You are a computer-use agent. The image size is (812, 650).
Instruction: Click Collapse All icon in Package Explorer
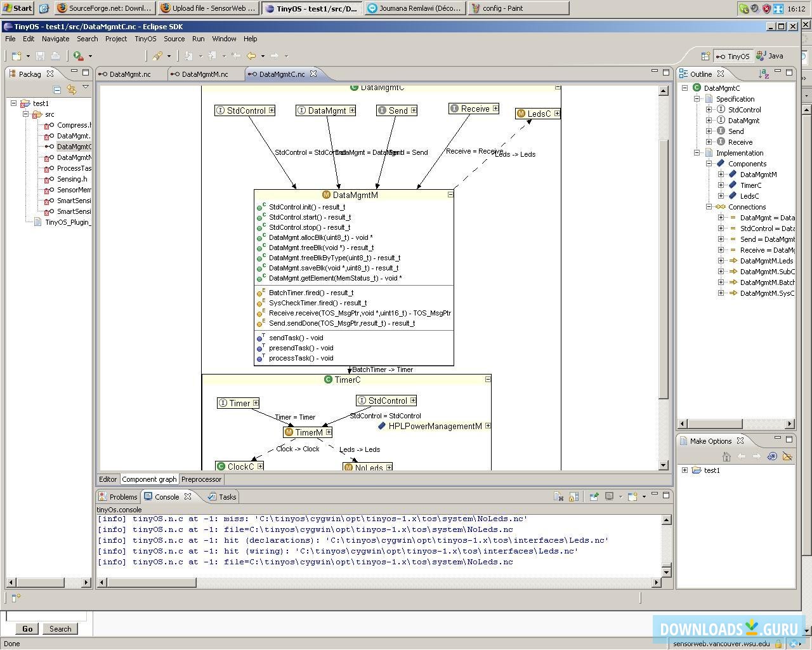(x=57, y=90)
